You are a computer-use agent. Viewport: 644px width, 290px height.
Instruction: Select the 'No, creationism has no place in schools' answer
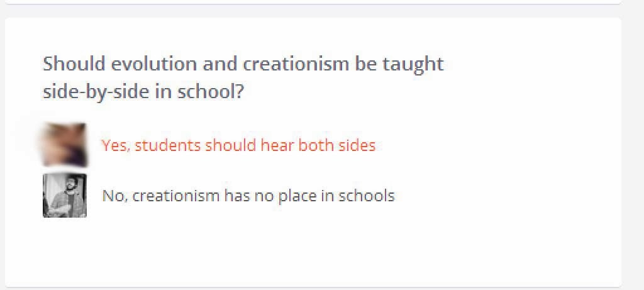click(x=248, y=196)
